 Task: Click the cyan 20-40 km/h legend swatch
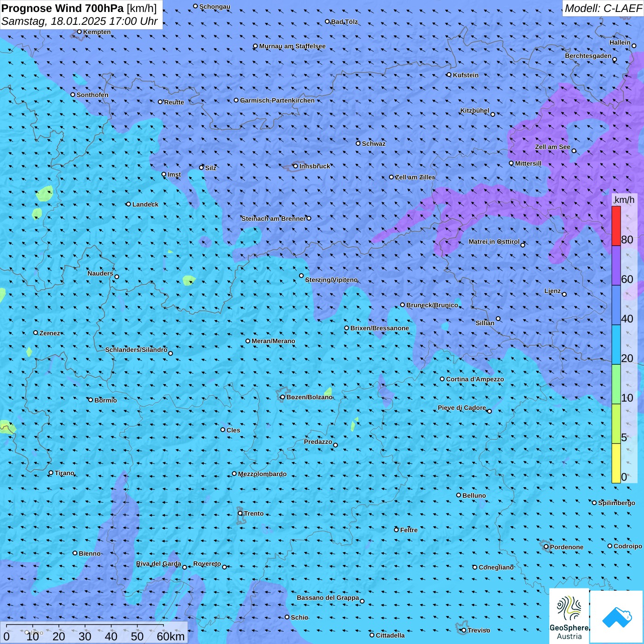pyautogui.click(x=616, y=345)
